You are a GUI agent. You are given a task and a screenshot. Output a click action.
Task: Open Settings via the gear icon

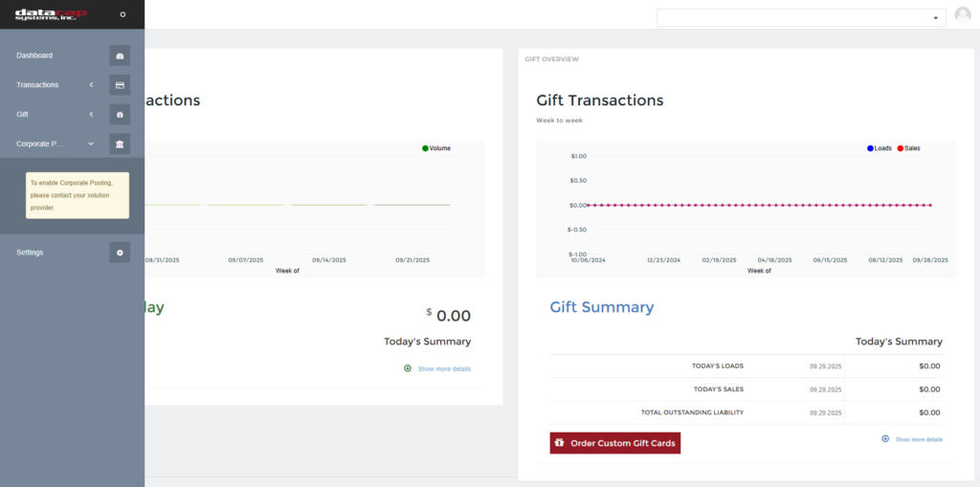[120, 253]
